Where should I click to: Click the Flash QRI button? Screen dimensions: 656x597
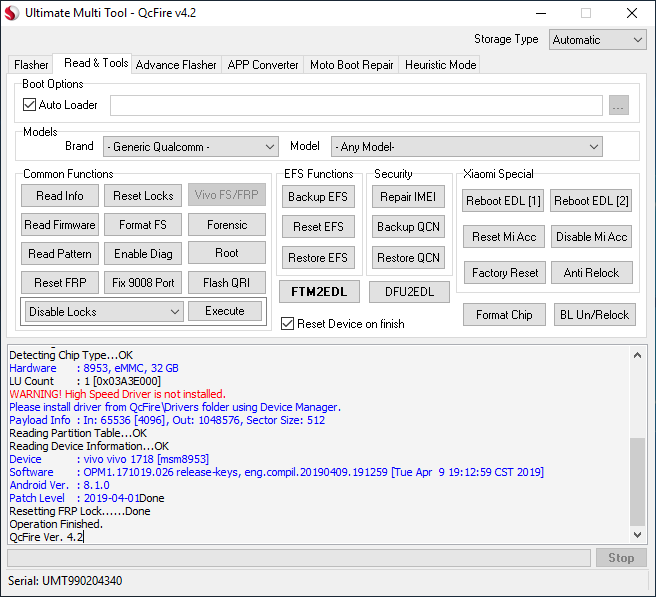tap(227, 282)
